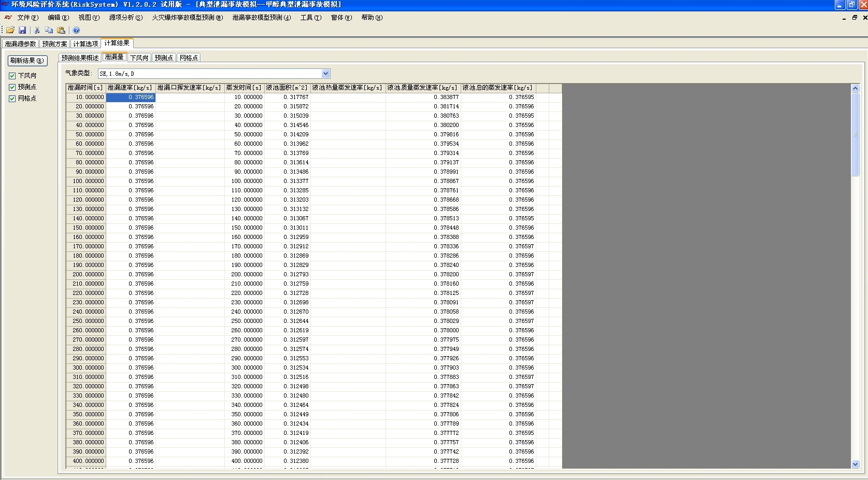Viewport: 868px width, 480px height.
Task: Click the 泄漏口挥发速率[kg/s] column header
Action: click(190, 88)
